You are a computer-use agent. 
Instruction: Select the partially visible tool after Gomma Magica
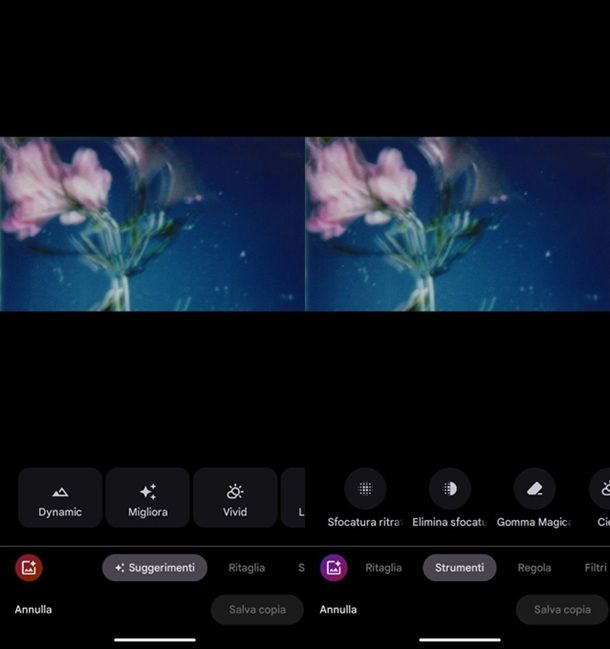[602, 490]
